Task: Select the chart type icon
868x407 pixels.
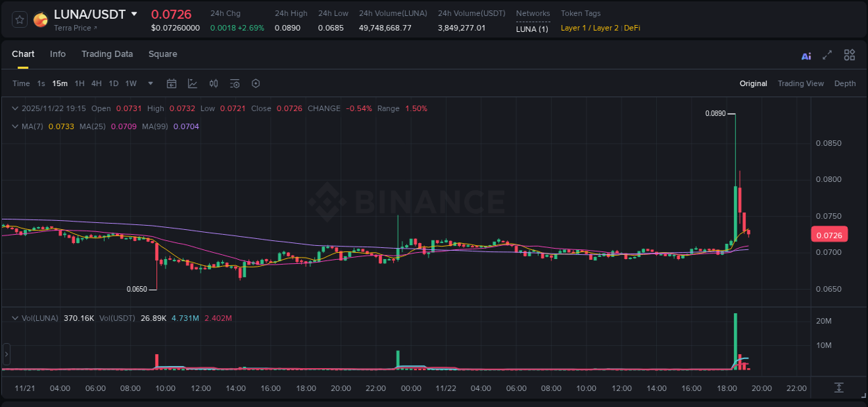Action: pos(192,83)
